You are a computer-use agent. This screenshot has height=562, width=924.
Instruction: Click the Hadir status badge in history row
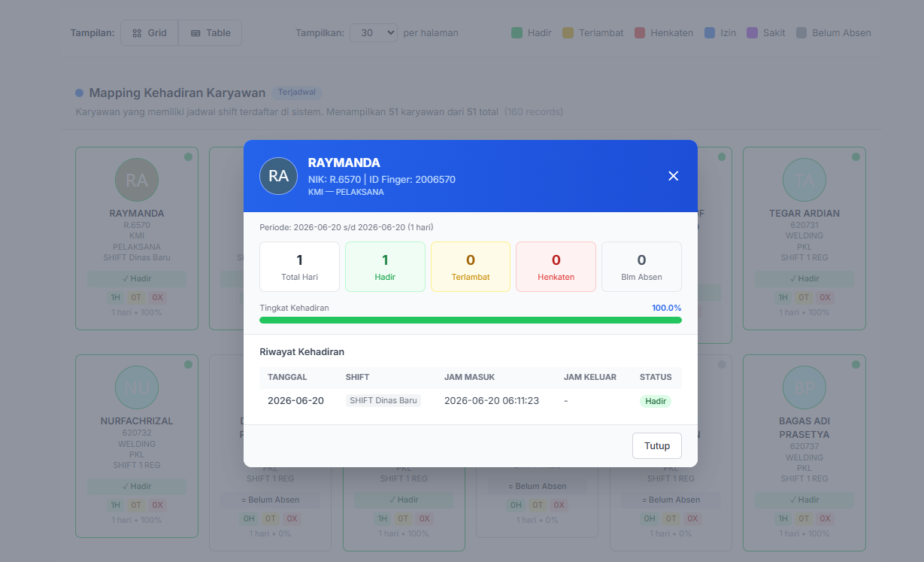[656, 401]
